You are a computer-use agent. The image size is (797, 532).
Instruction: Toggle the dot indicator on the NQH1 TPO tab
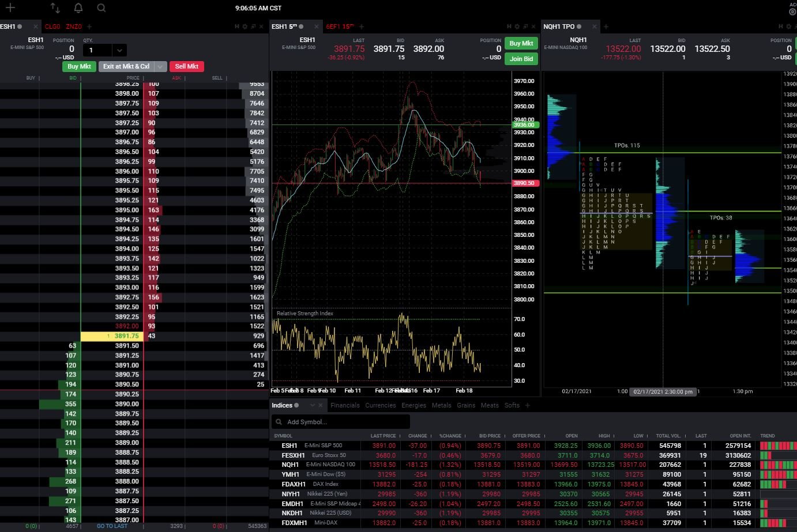pos(578,27)
